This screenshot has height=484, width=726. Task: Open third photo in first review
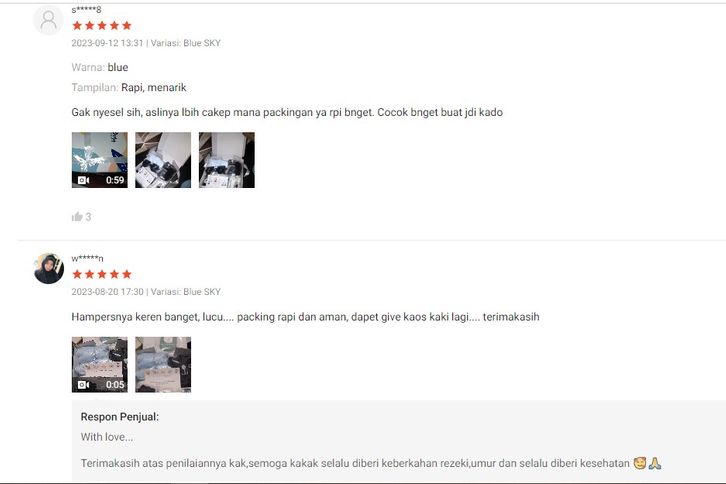226,160
